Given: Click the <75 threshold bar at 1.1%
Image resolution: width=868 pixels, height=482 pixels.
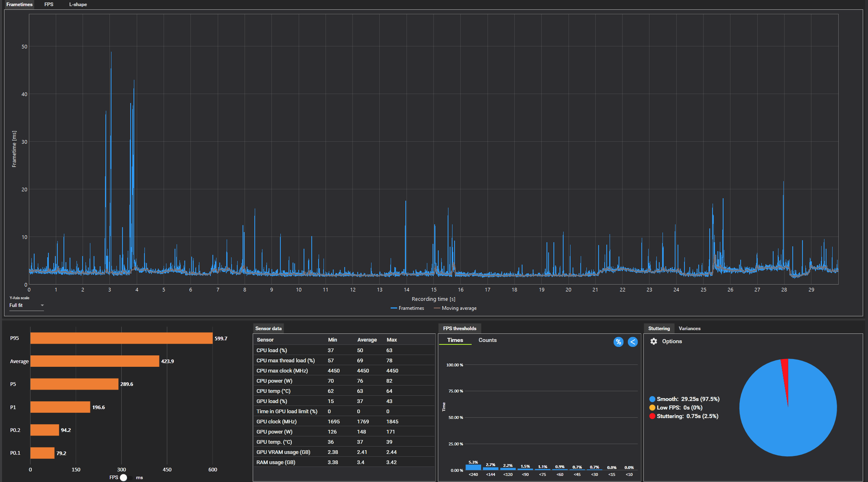Looking at the screenshot, I should click(x=542, y=469).
